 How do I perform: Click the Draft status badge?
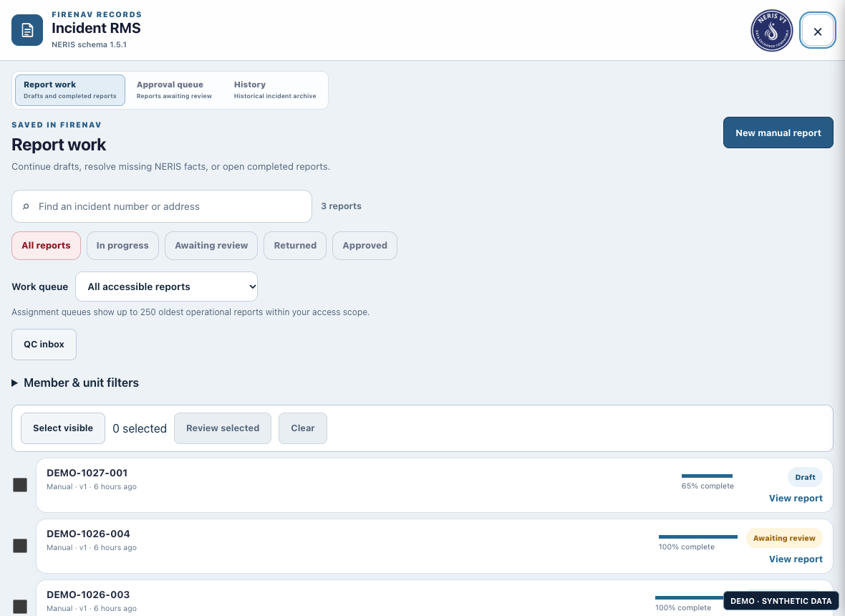pos(805,478)
